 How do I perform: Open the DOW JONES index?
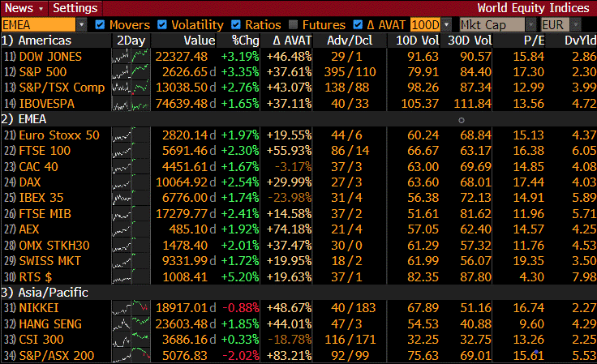[50, 57]
